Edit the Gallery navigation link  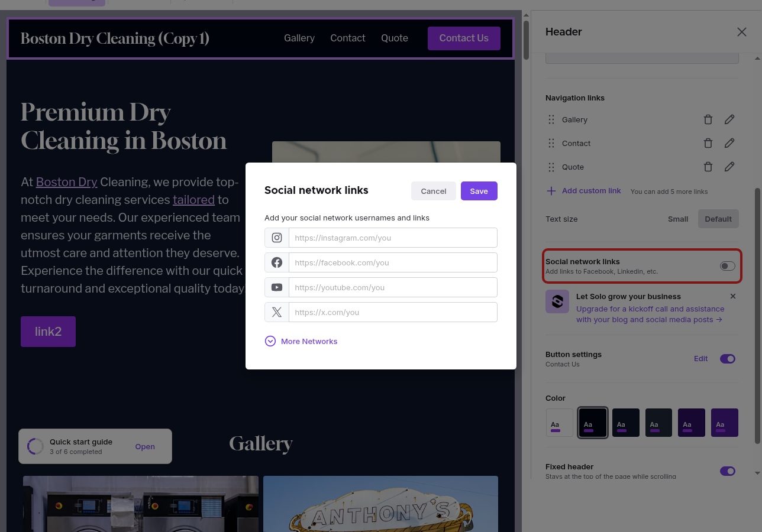[x=729, y=119]
